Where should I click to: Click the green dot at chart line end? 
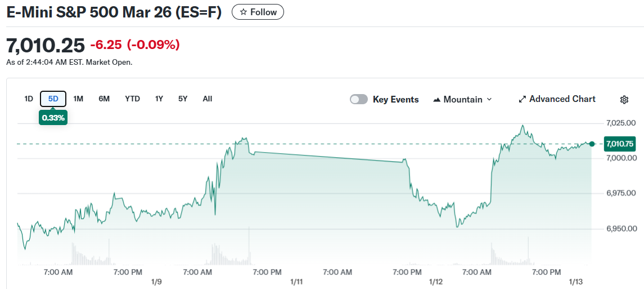click(592, 144)
